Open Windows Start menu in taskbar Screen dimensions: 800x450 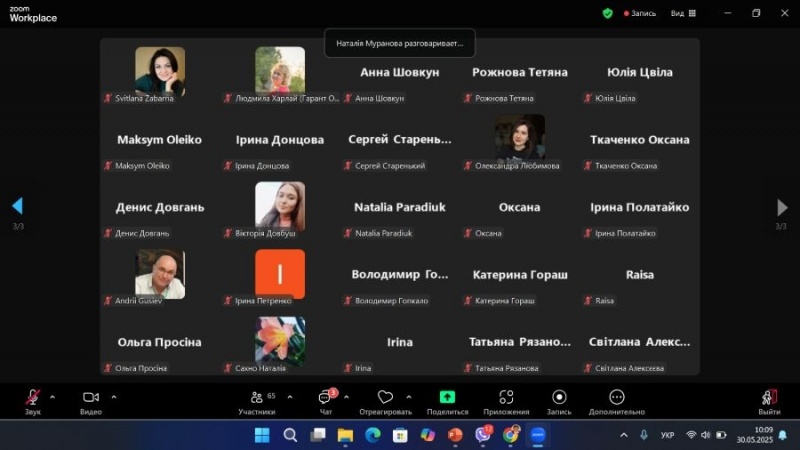262,435
